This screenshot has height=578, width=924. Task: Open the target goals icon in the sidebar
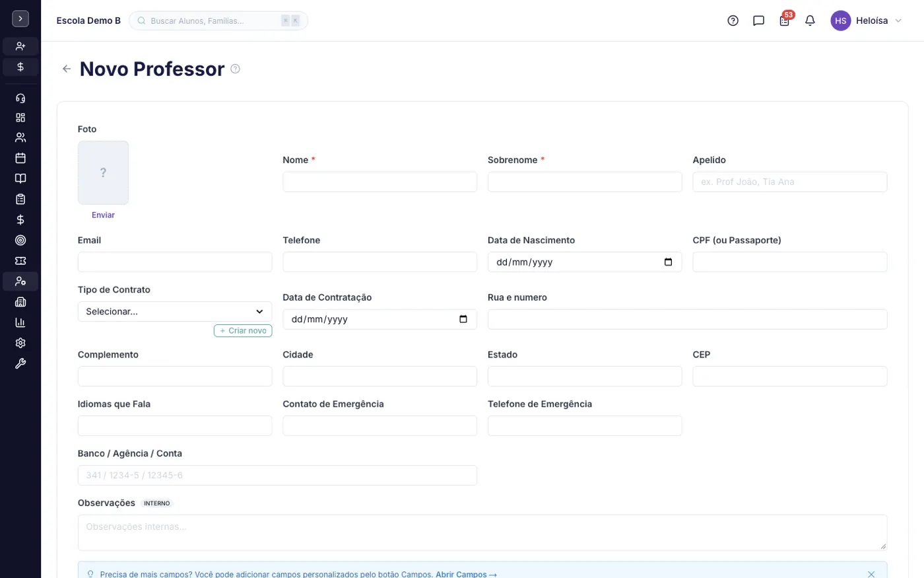coord(20,240)
